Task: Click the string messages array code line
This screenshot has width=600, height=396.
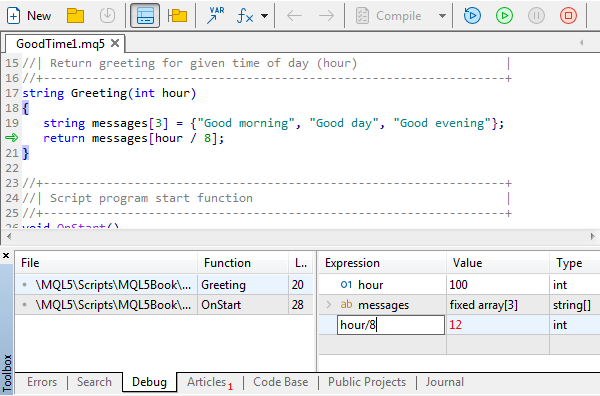Action: (273, 123)
